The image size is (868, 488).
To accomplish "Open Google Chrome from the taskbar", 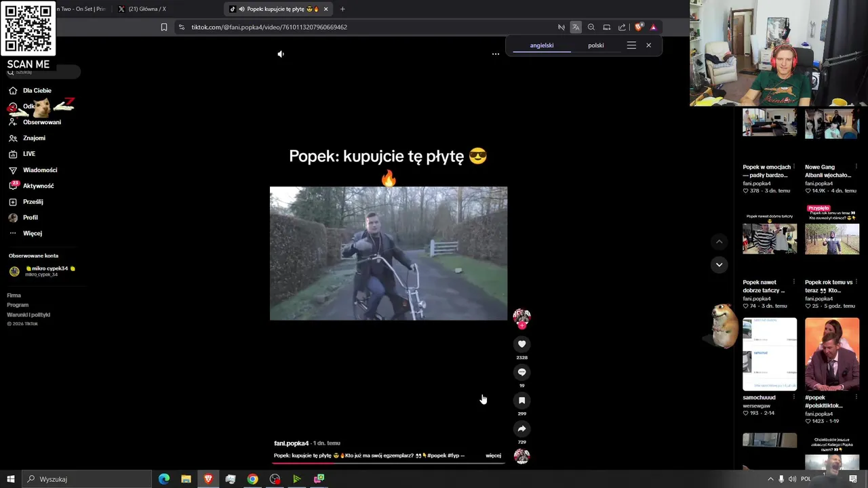I will point(252,479).
